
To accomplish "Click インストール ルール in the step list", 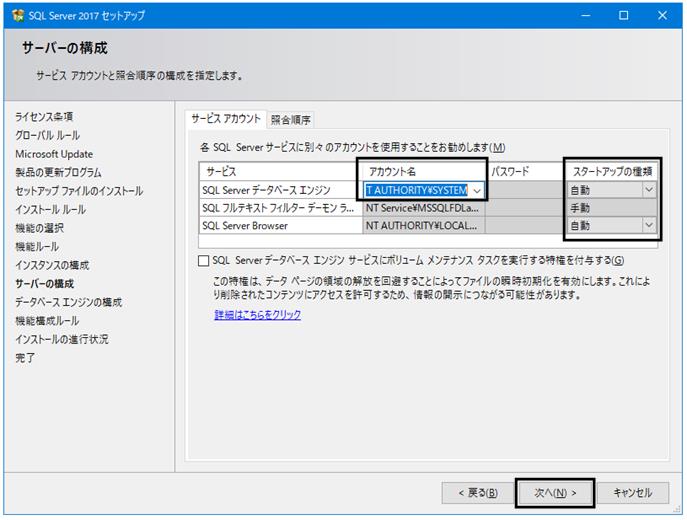I will coord(50,210).
